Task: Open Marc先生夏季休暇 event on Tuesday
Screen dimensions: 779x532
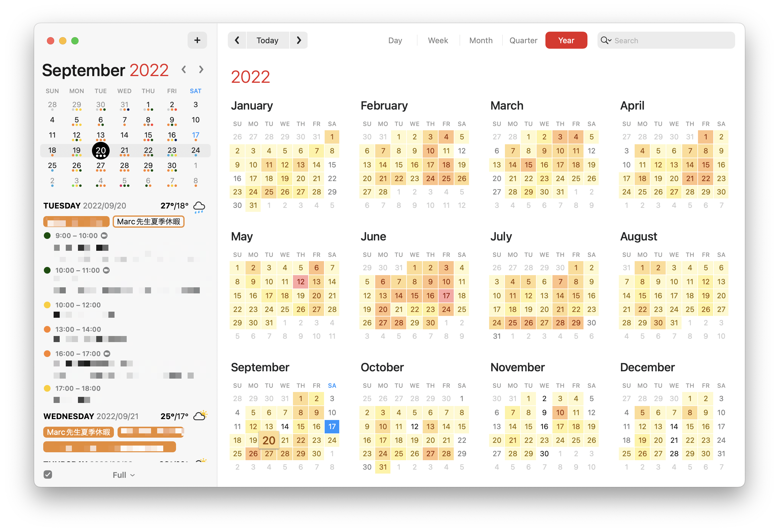Action: point(149,222)
